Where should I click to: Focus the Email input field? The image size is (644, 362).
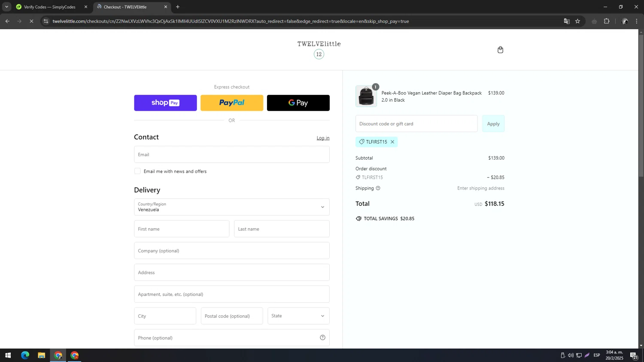(232, 154)
